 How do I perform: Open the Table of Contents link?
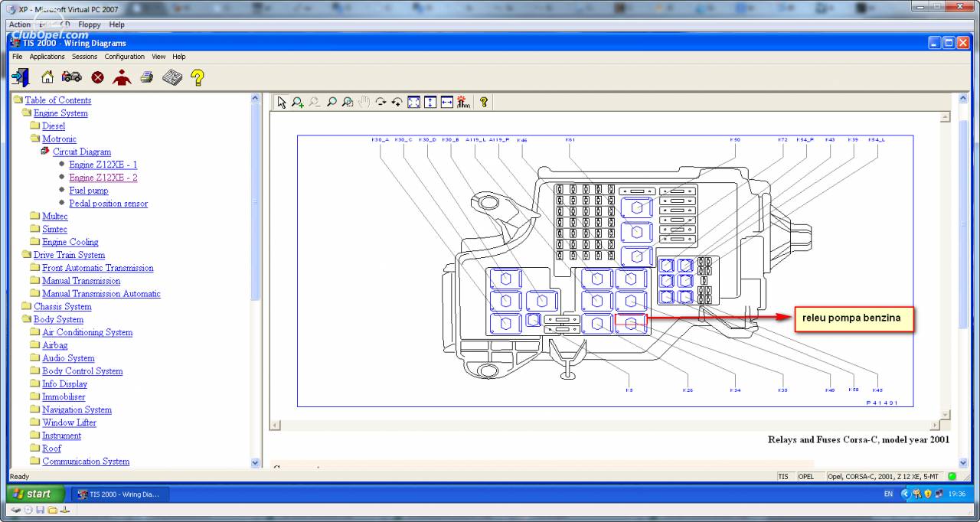point(58,100)
